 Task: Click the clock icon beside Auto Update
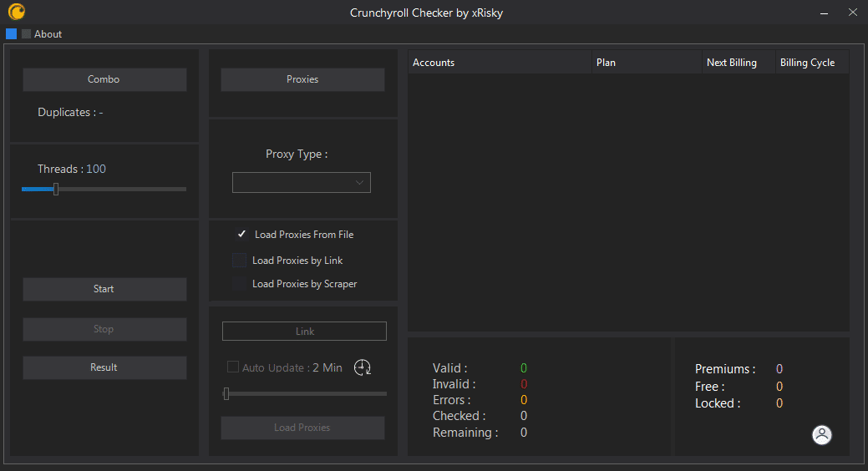click(362, 367)
